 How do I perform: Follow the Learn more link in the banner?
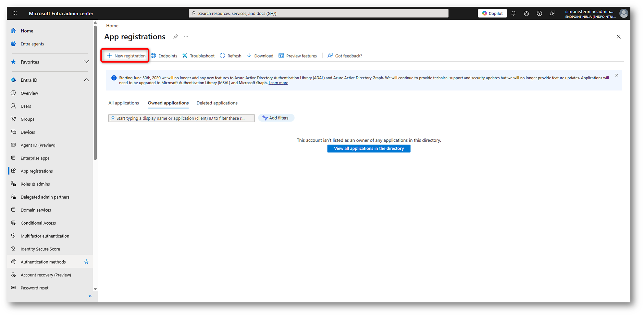point(278,83)
